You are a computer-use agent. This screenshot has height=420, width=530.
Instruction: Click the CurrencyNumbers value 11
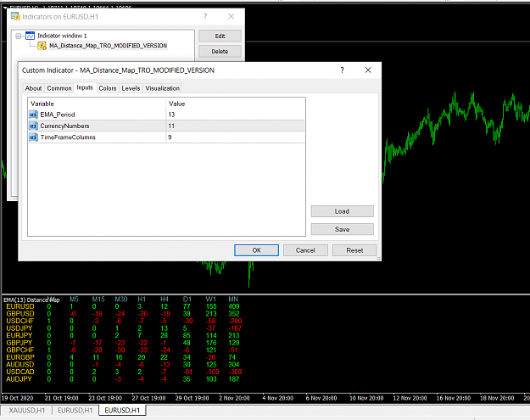[x=171, y=126]
